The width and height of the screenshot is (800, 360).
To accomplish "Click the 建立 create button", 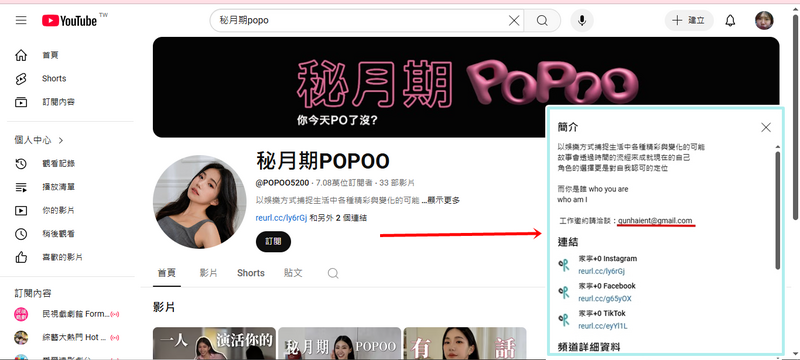I will pyautogui.click(x=689, y=20).
